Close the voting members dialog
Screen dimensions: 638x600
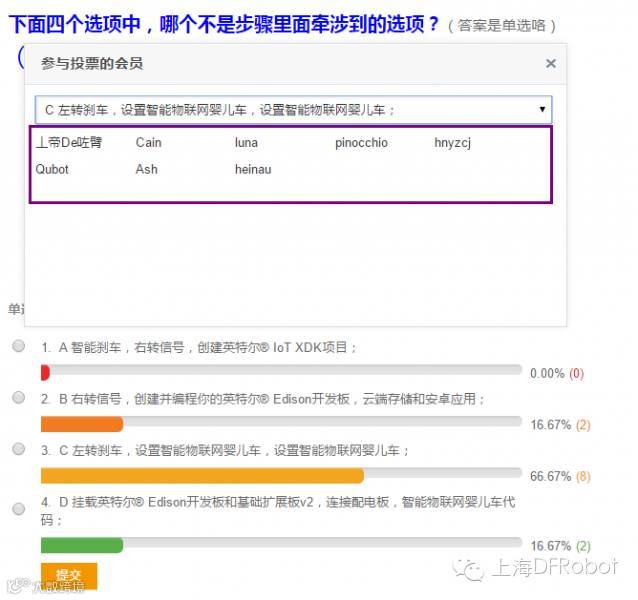(551, 63)
